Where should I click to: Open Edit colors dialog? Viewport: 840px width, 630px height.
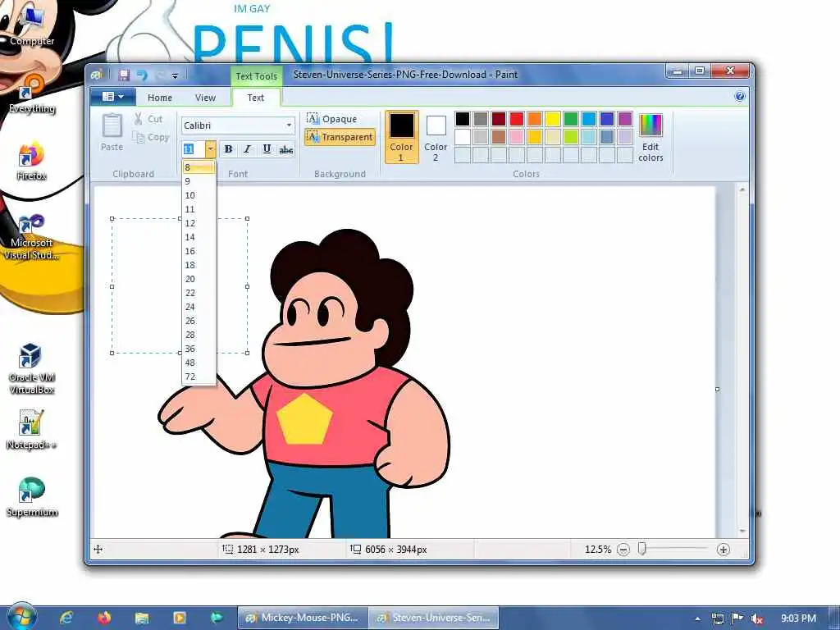pos(651,137)
